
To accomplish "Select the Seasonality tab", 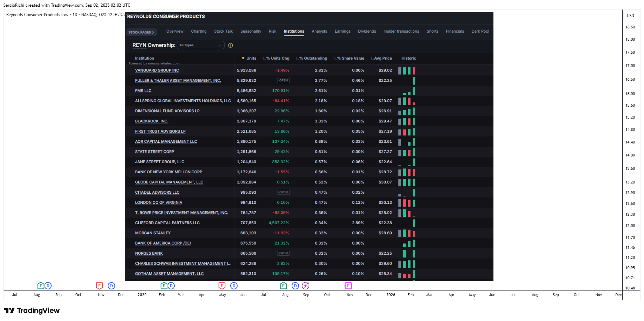I will point(251,31).
